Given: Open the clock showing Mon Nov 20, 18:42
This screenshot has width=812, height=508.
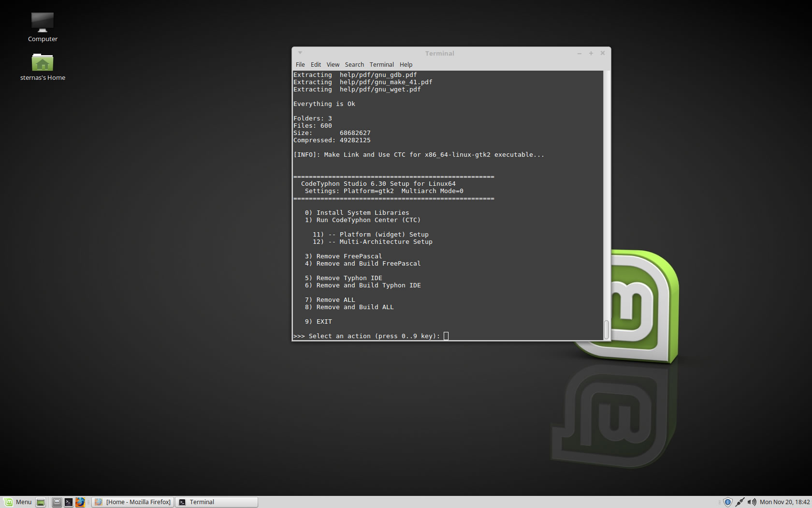Looking at the screenshot, I should (784, 502).
